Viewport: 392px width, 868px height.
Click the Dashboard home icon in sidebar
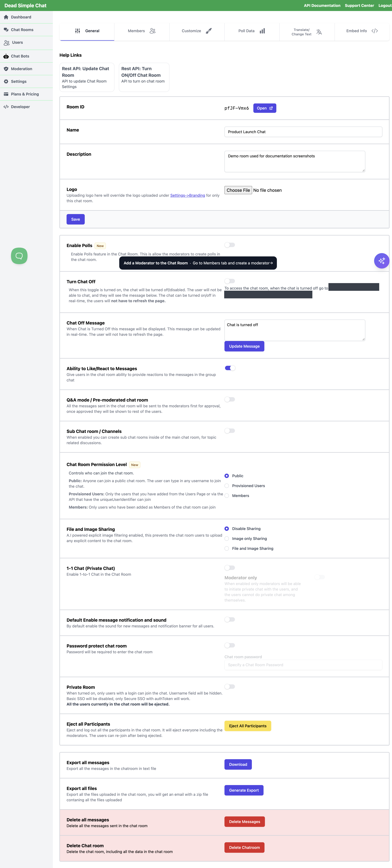6,17
